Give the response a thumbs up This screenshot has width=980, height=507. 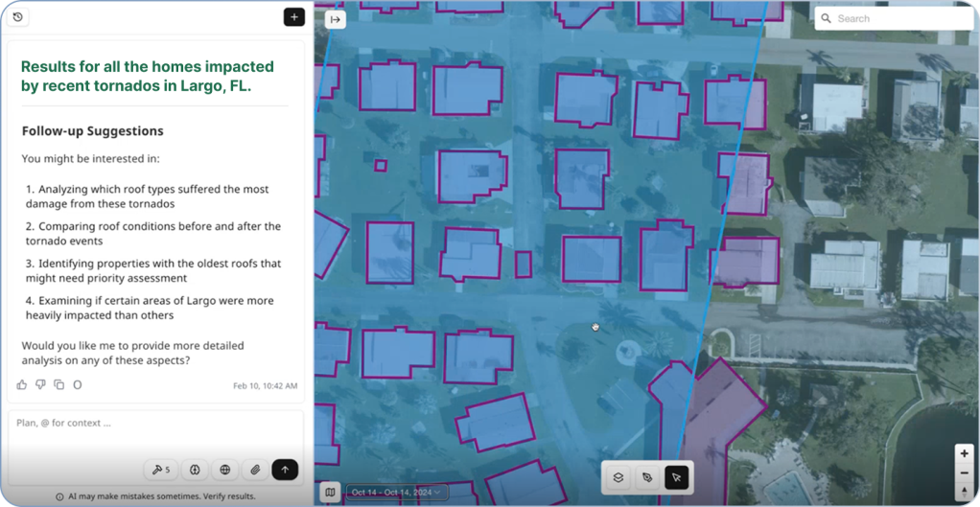click(22, 385)
